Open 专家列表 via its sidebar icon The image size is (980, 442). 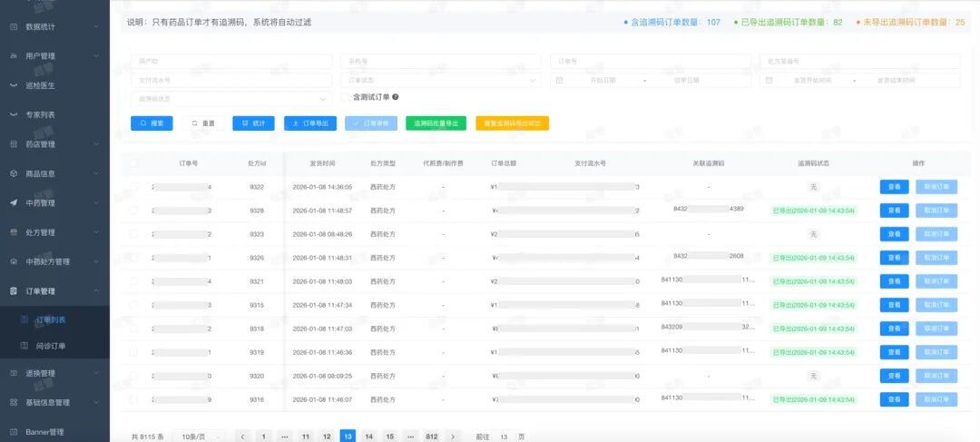tap(14, 115)
